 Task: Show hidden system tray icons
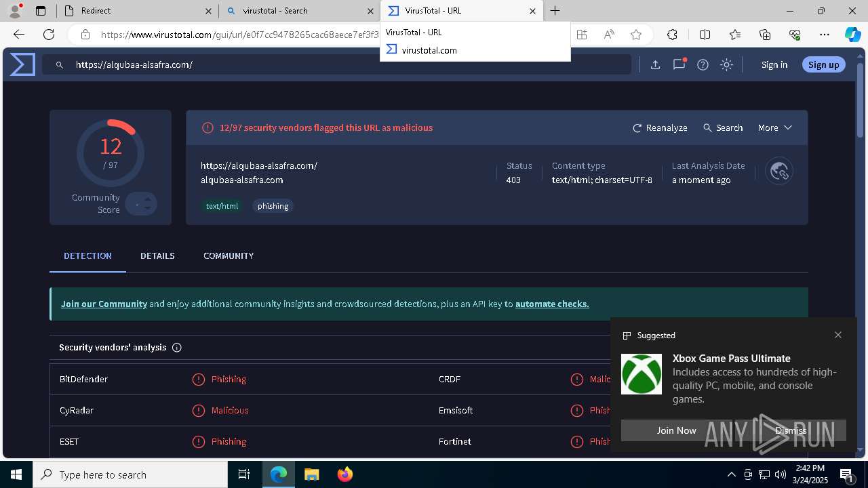pyautogui.click(x=731, y=474)
